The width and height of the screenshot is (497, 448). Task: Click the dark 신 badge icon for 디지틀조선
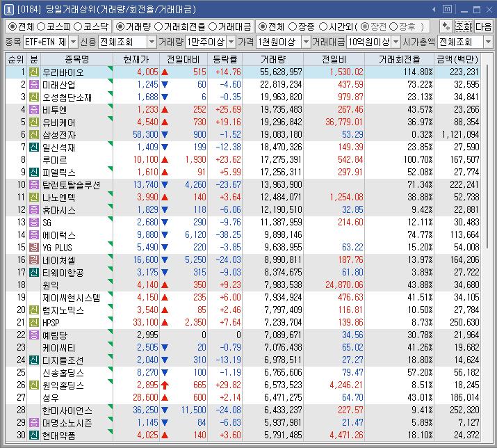[34, 360]
